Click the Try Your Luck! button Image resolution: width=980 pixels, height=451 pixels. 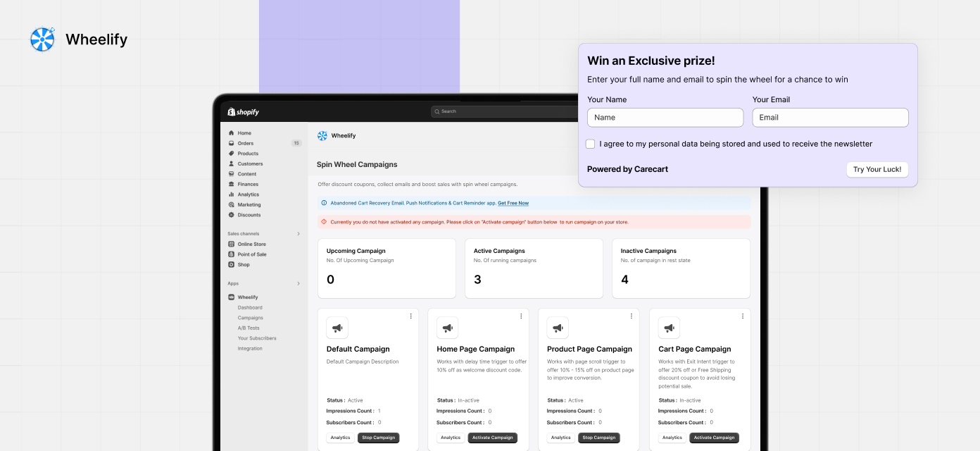click(x=877, y=169)
